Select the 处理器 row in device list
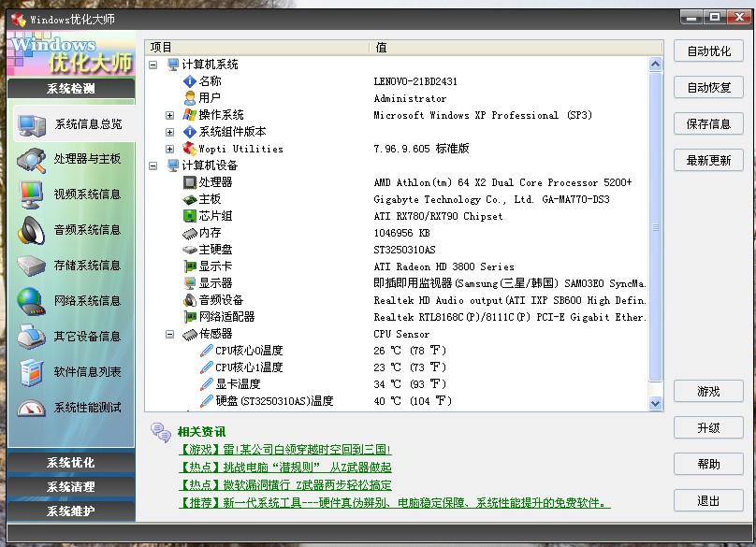 [x=215, y=182]
